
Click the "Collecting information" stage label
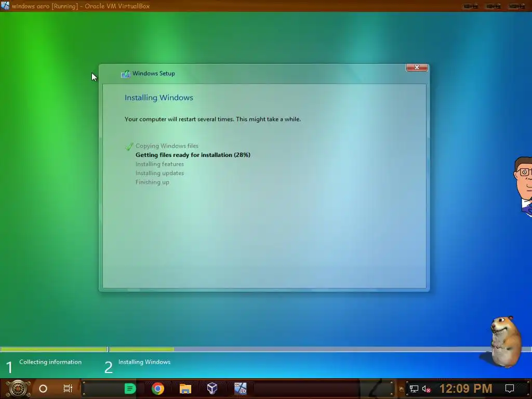tap(50, 362)
